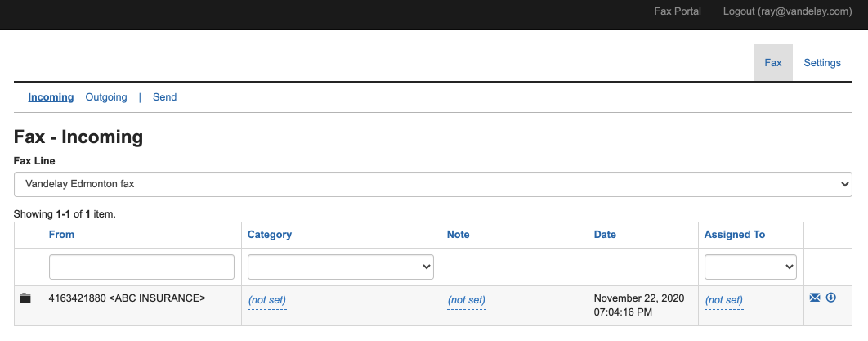Focus the From filter text field
Viewport: 868px width, 341px height.
point(141,267)
